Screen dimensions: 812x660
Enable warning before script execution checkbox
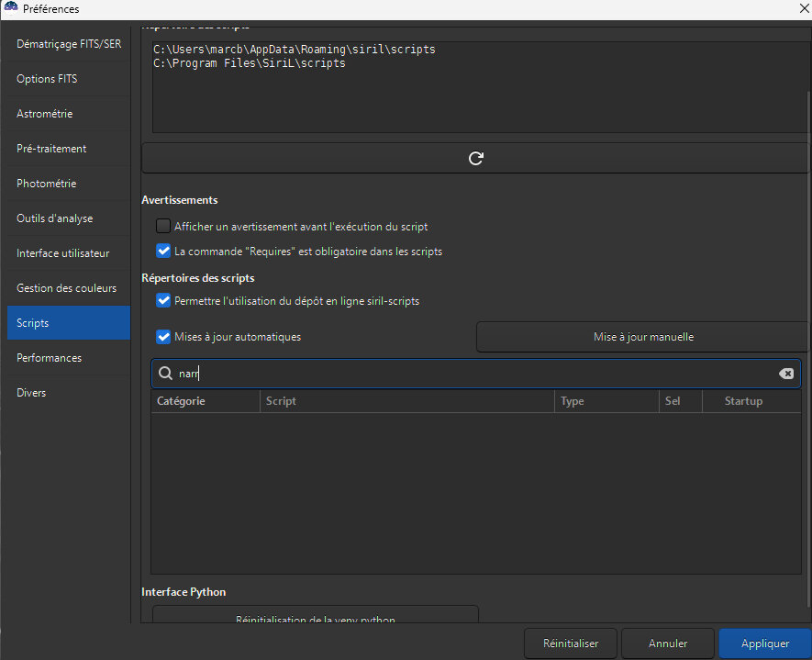[x=163, y=226]
